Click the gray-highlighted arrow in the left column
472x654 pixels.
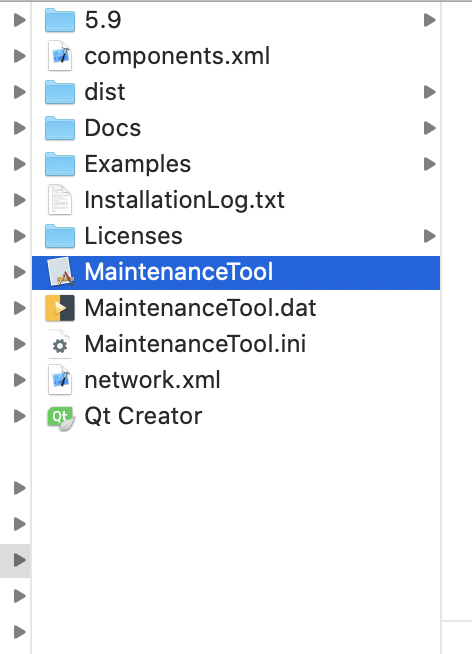(x=19, y=560)
